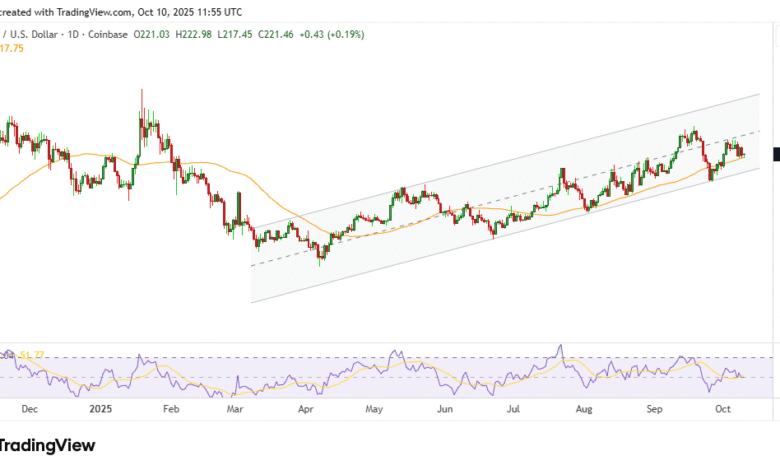Image resolution: width=780 pixels, height=470 pixels.
Task: Click the 1D interval label in chart header
Action: click(x=75, y=34)
